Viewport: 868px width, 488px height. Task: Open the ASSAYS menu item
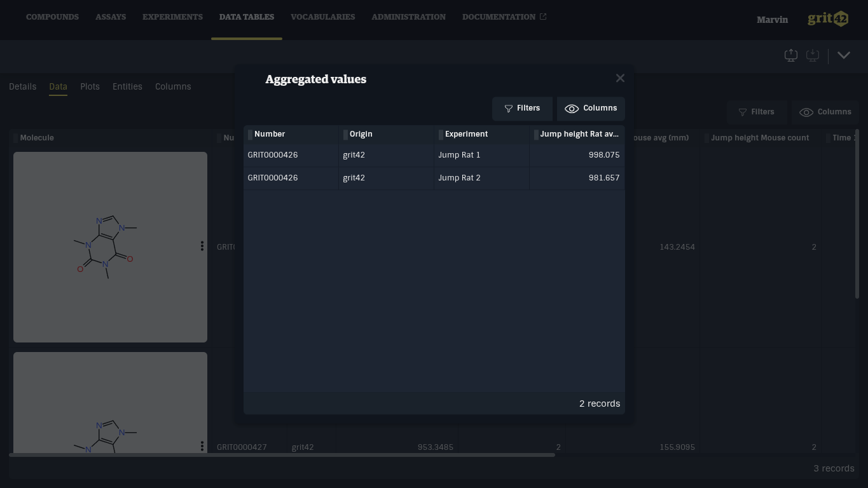(111, 17)
